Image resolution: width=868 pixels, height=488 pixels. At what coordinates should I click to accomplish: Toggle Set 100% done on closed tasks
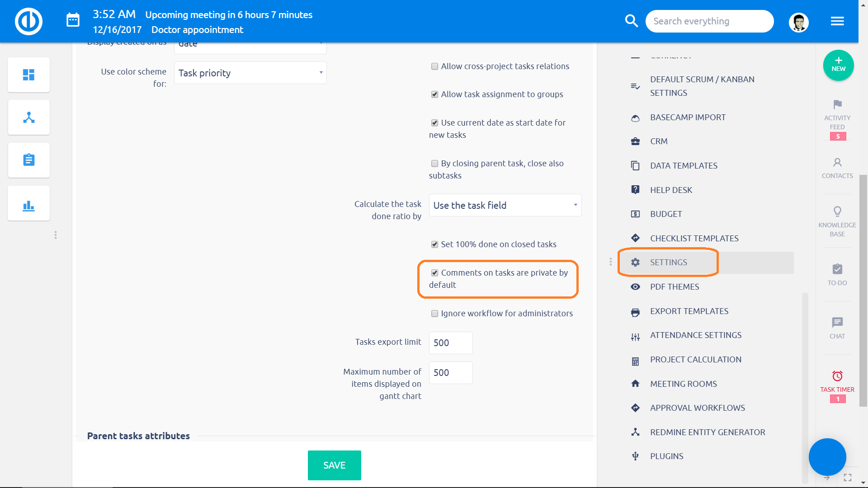pyautogui.click(x=434, y=244)
